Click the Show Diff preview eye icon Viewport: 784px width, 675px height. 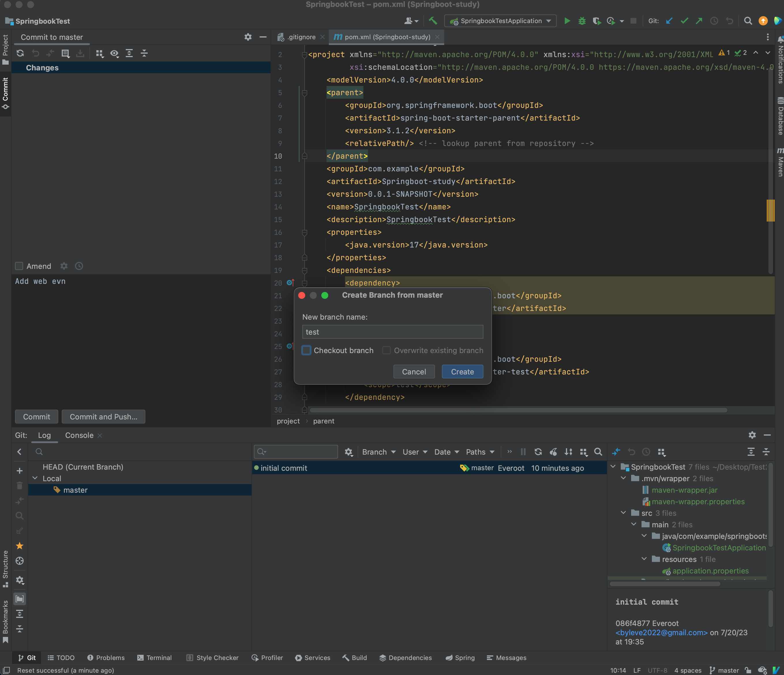114,53
